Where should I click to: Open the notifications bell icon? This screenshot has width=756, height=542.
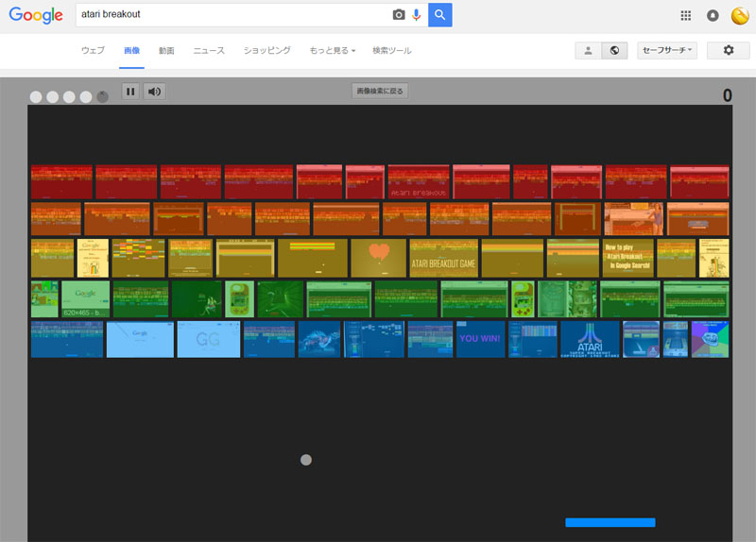click(x=713, y=16)
